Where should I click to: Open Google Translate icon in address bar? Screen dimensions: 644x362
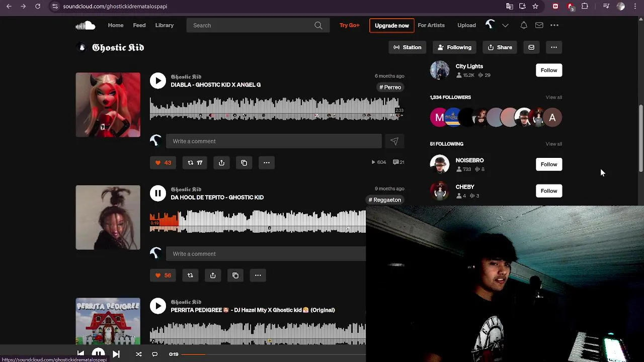pos(510,6)
